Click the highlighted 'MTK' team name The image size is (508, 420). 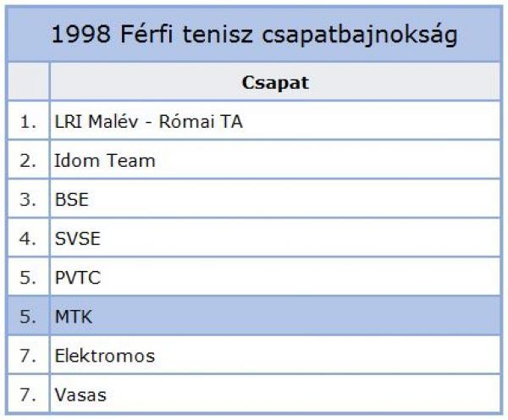pyautogui.click(x=74, y=317)
